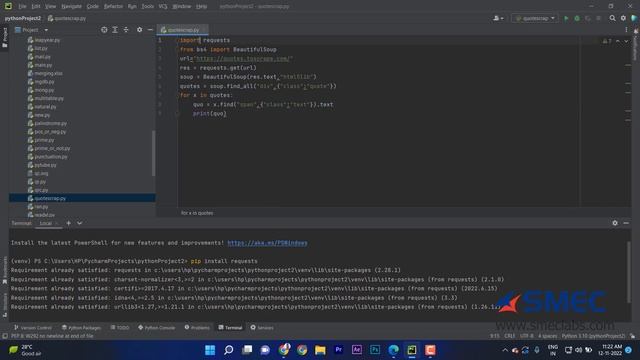The image size is (640, 360).
Task: Click UTF-8 encoding in status bar
Action: (x=527, y=336)
